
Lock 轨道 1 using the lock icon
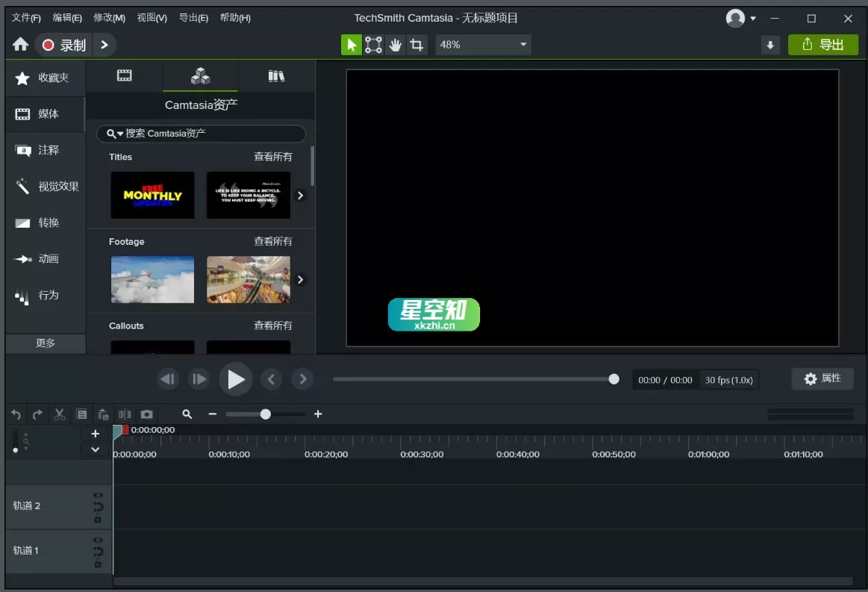pos(96,564)
